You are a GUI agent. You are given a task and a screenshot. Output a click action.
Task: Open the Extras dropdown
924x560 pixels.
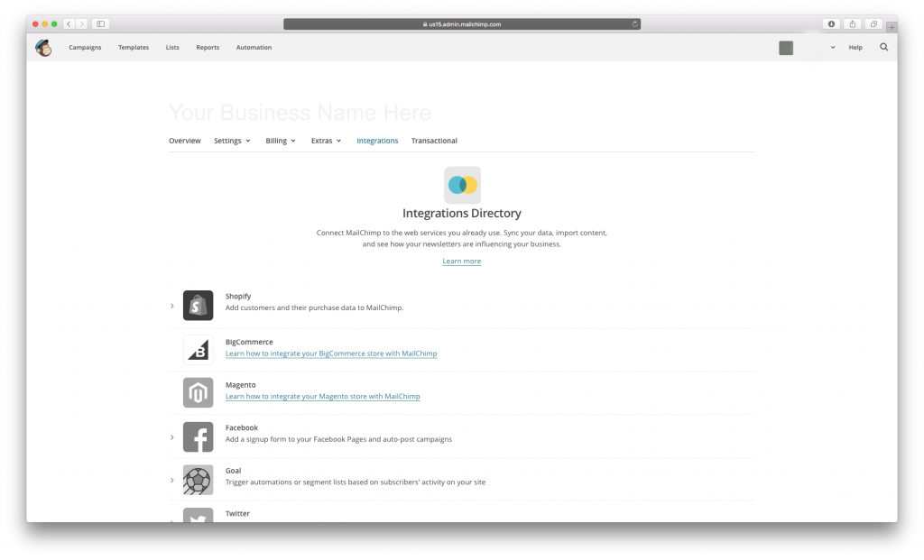pyautogui.click(x=327, y=141)
